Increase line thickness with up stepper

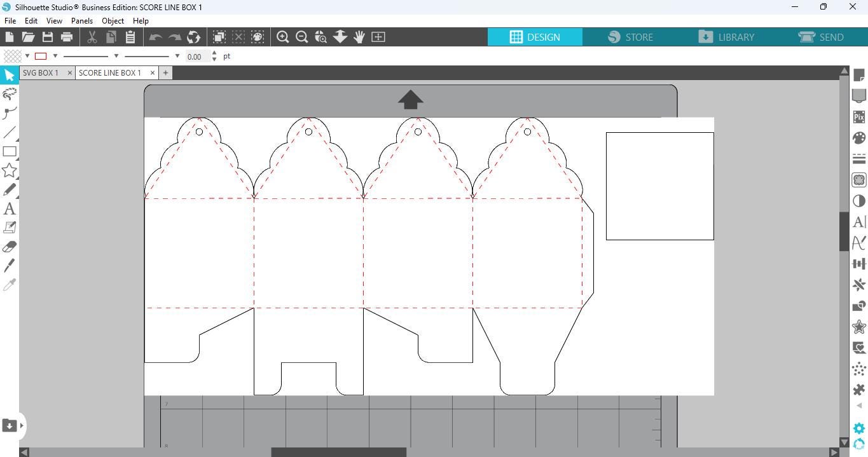(x=214, y=53)
